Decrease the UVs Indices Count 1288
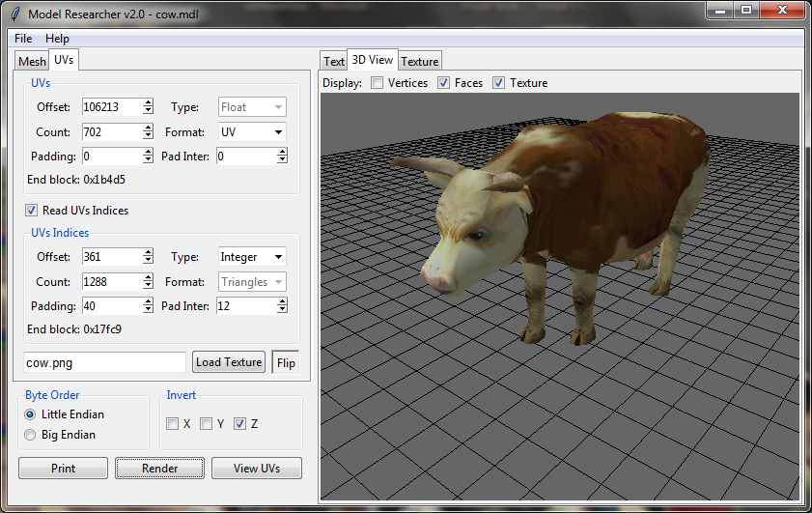 click(148, 286)
